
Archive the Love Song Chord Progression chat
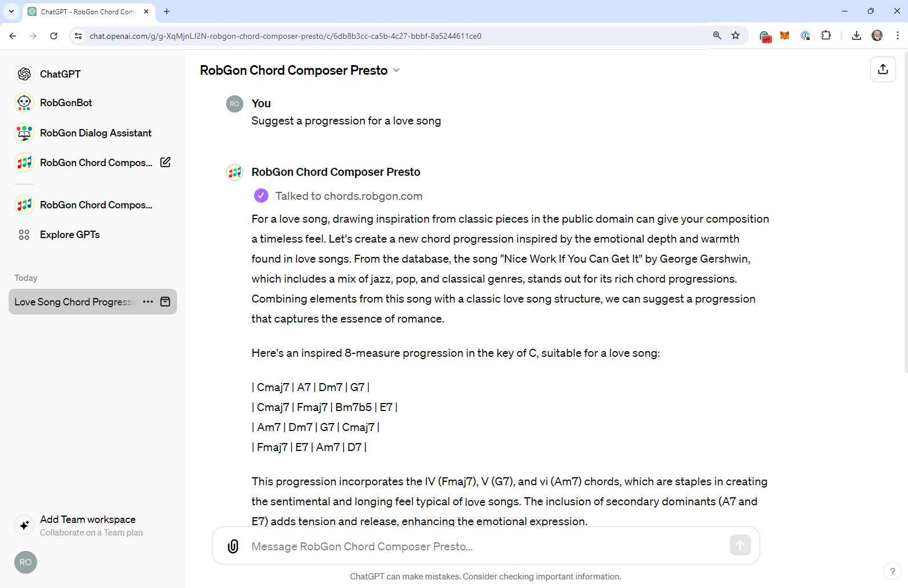(165, 301)
